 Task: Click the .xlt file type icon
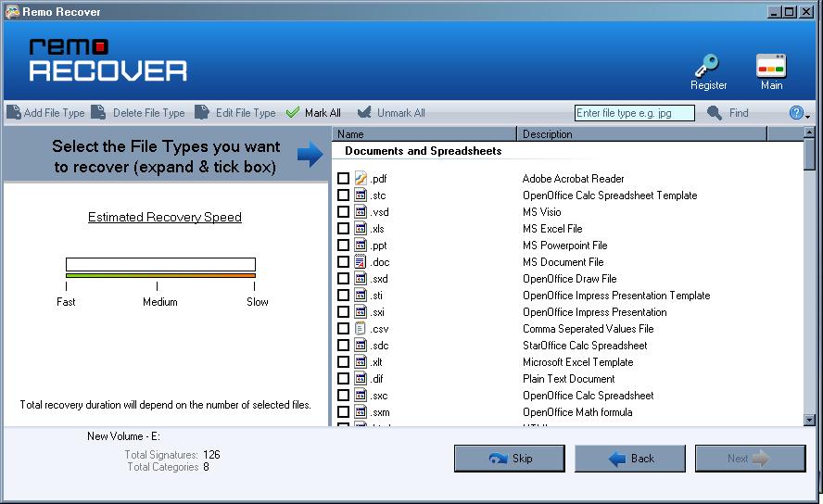coord(361,362)
